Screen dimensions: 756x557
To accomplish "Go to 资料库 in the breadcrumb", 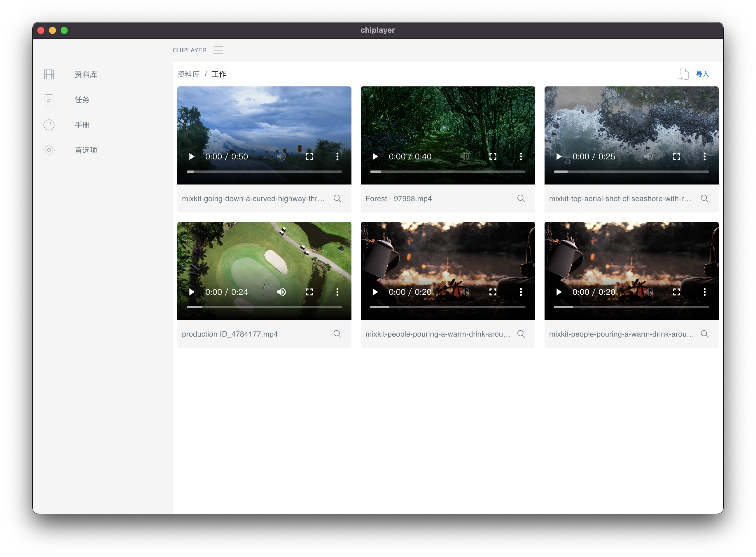I will tap(188, 74).
